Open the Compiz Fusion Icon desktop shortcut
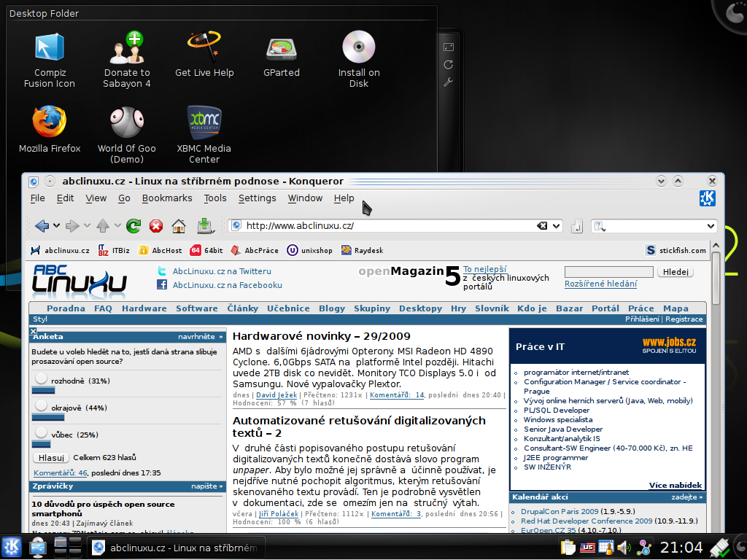Image resolution: width=747 pixels, height=560 pixels. click(x=50, y=60)
